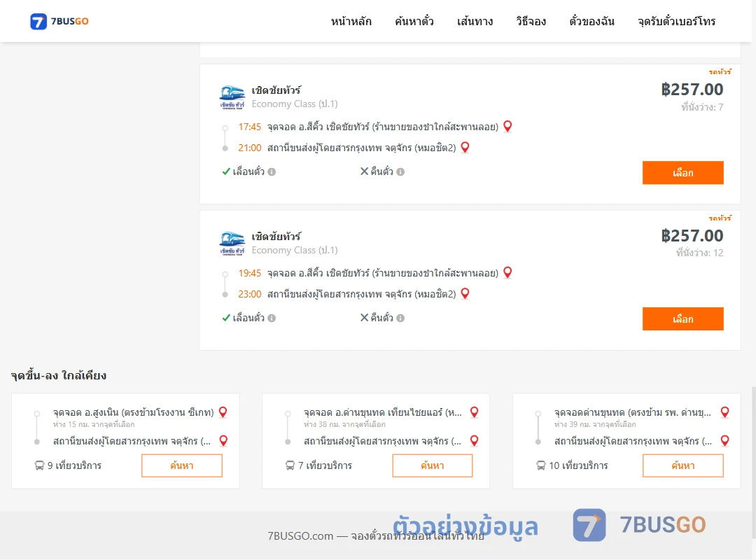Click the 7BUSGO logo in header

click(x=59, y=21)
